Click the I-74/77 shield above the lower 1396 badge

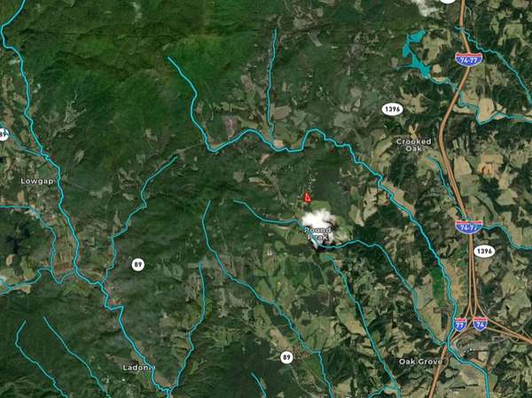(x=468, y=227)
